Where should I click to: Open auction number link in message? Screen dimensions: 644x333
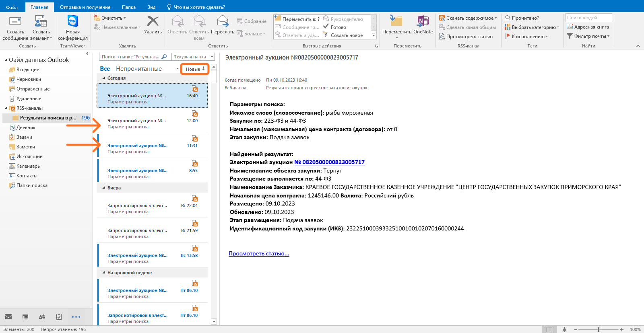click(329, 162)
